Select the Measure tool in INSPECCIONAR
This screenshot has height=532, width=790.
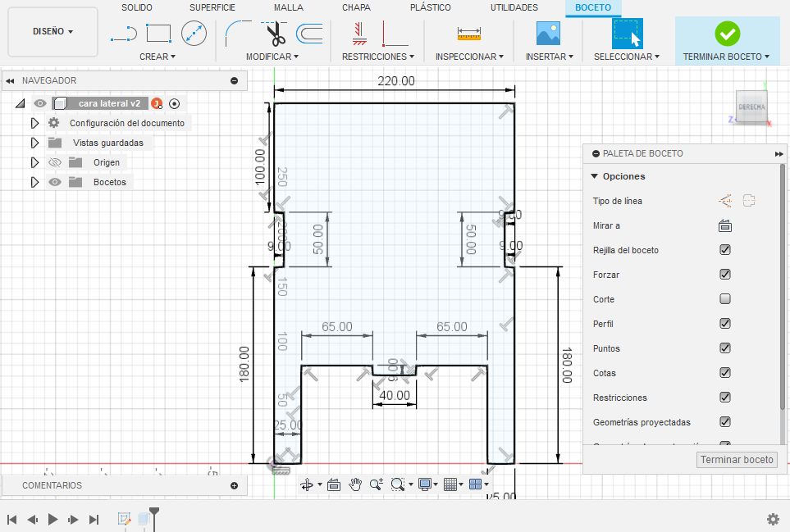coord(469,34)
